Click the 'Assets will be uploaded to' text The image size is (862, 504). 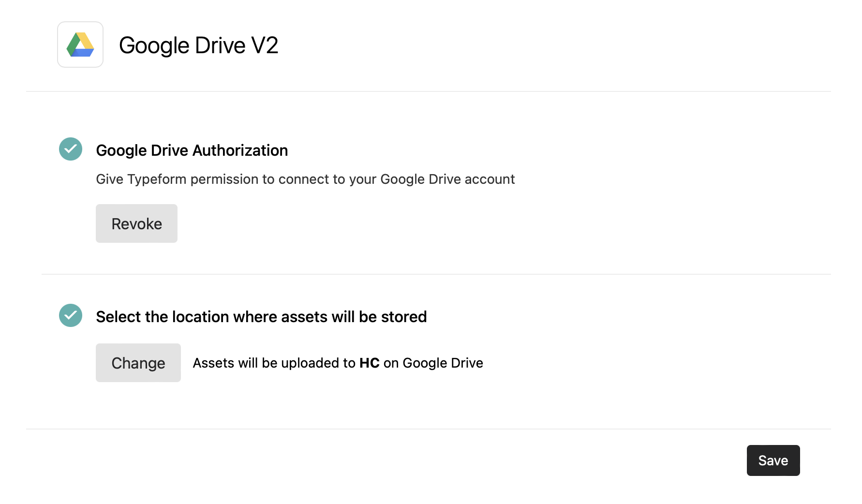[x=274, y=363]
